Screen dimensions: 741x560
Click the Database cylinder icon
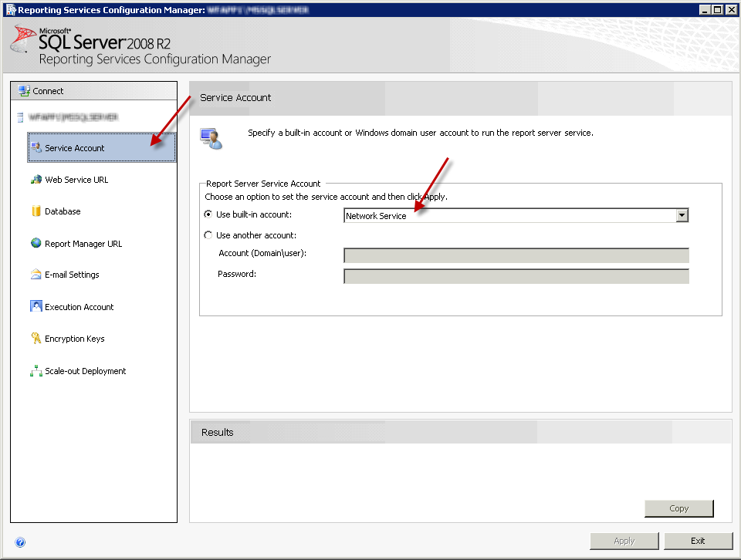[x=36, y=211]
